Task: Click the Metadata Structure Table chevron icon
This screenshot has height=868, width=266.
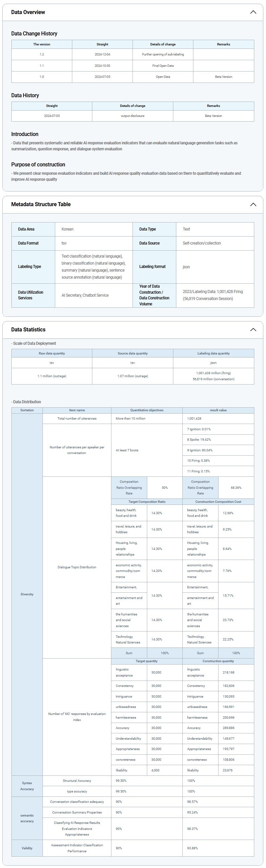Action: coord(253,204)
